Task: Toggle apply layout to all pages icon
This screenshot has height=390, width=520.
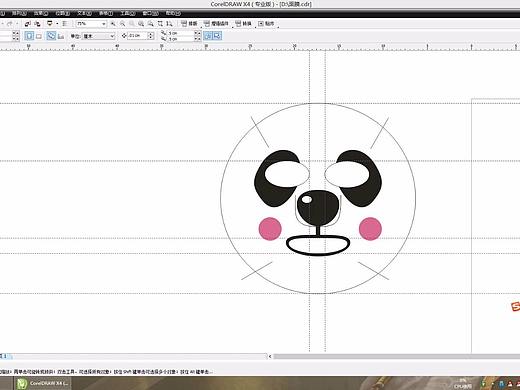Action: click(51, 36)
